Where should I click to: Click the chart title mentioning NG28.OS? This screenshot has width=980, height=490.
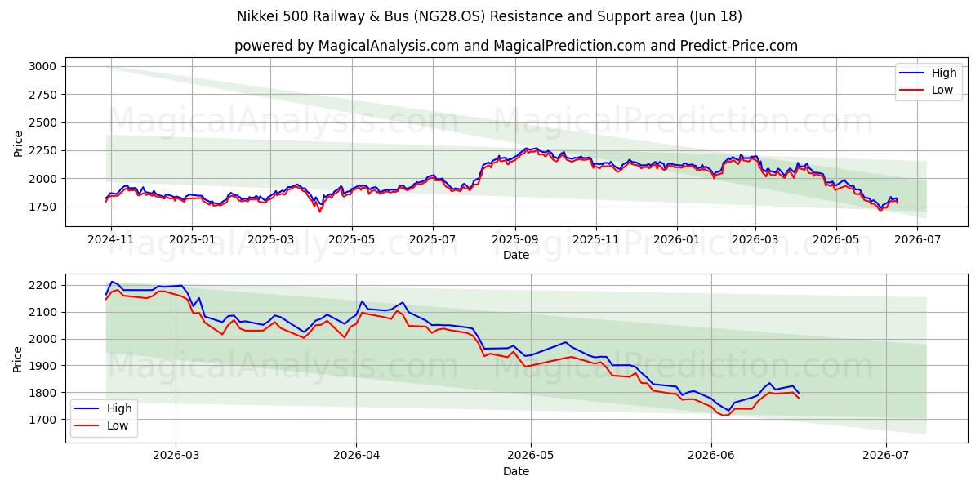[489, 16]
